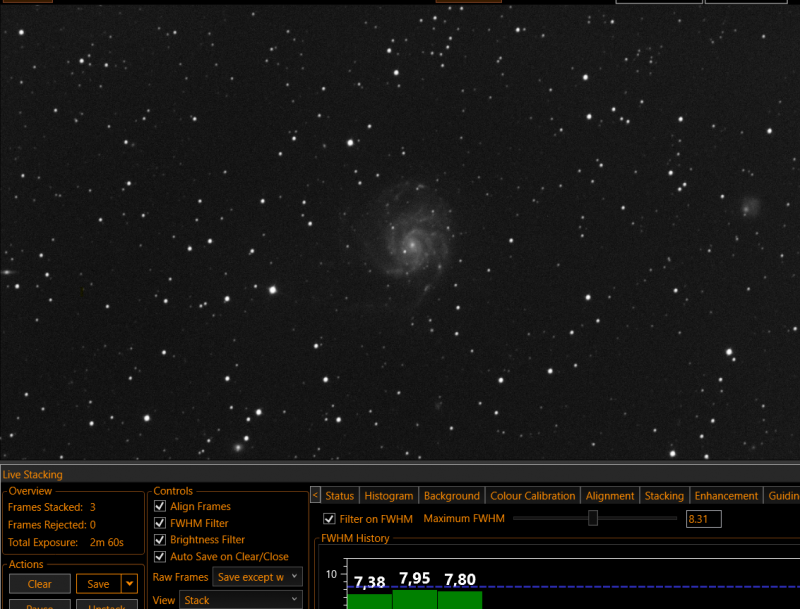Toggle Brightness Filter checkbox
This screenshot has height=609, width=800.
coord(160,540)
